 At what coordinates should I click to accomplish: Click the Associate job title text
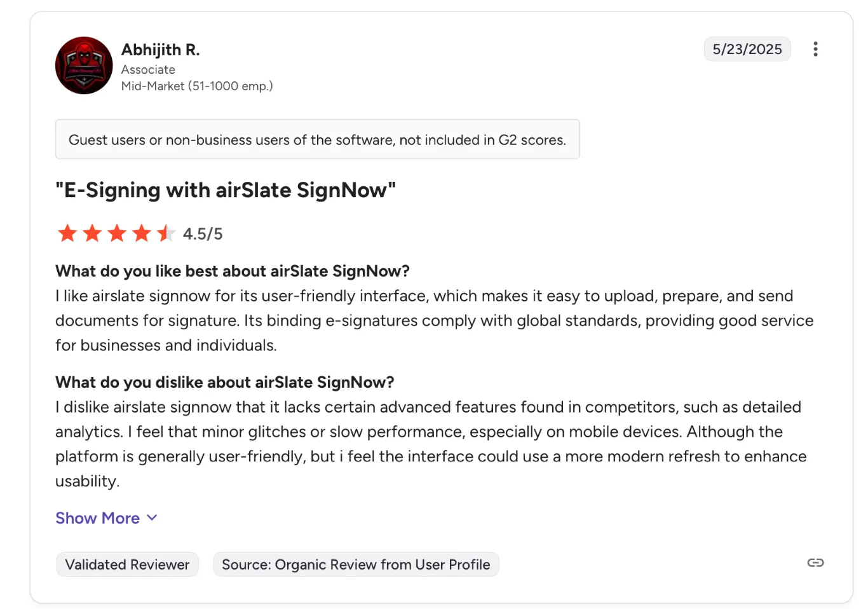(x=148, y=69)
